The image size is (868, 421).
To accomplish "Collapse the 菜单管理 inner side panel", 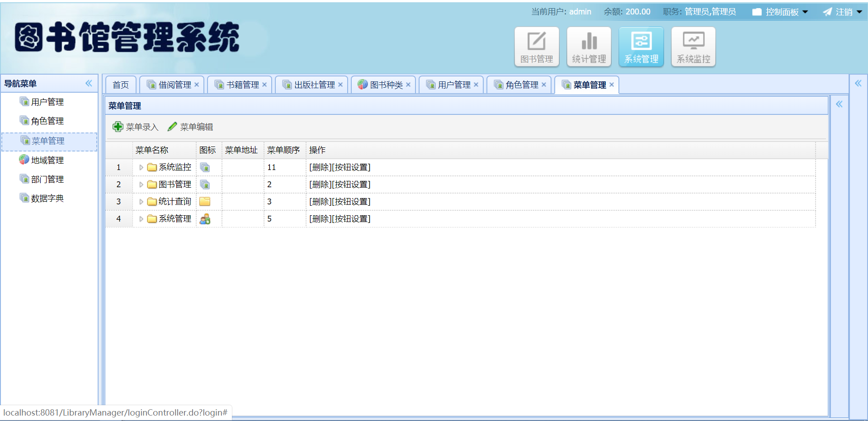I will pyautogui.click(x=839, y=104).
